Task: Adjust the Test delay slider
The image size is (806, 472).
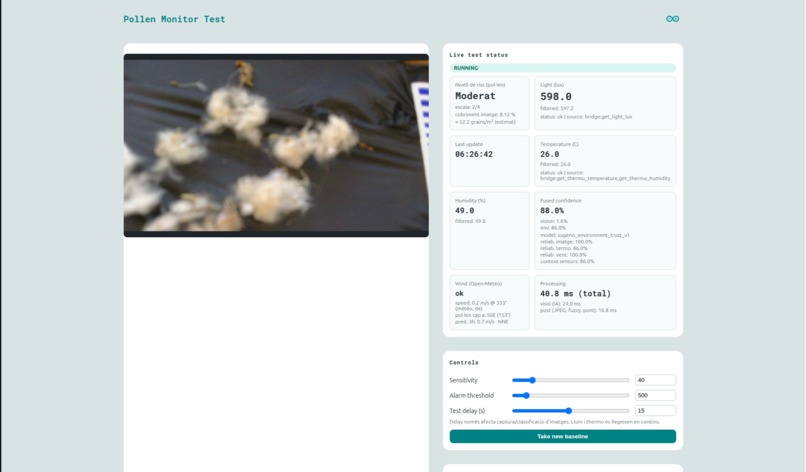Action: point(571,411)
